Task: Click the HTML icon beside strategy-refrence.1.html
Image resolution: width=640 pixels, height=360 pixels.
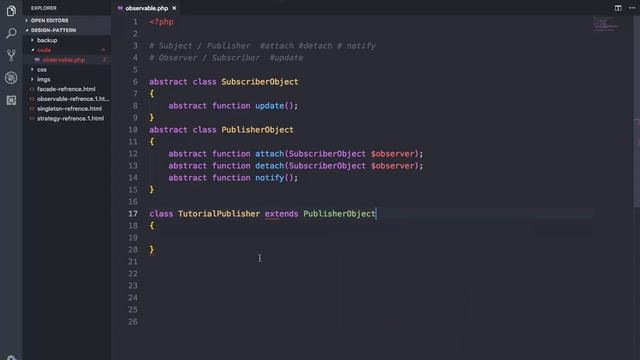Action: pyautogui.click(x=32, y=118)
